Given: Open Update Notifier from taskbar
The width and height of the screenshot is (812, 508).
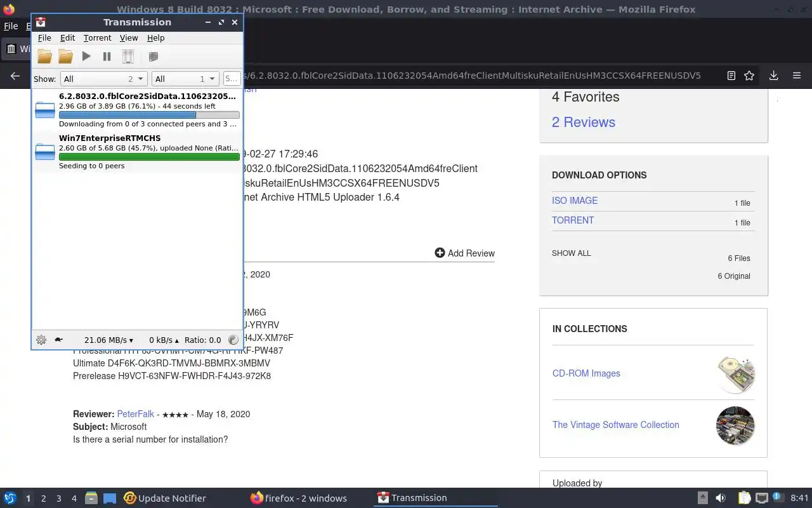Looking at the screenshot, I should tap(165, 498).
